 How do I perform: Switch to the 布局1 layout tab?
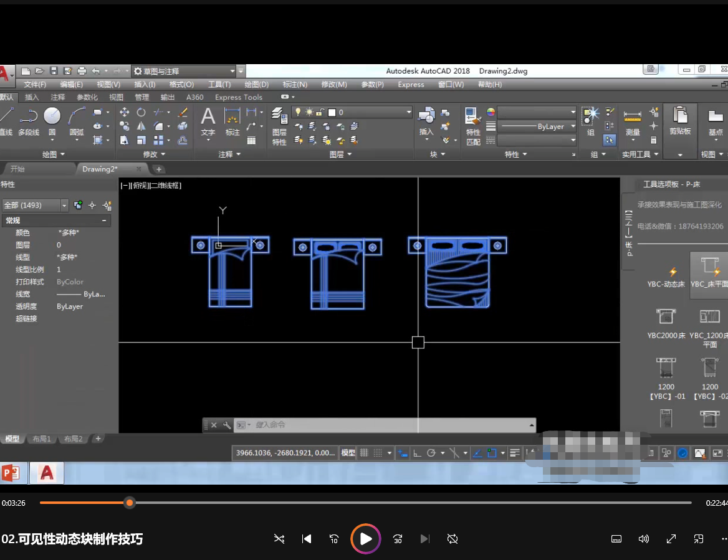(x=41, y=439)
